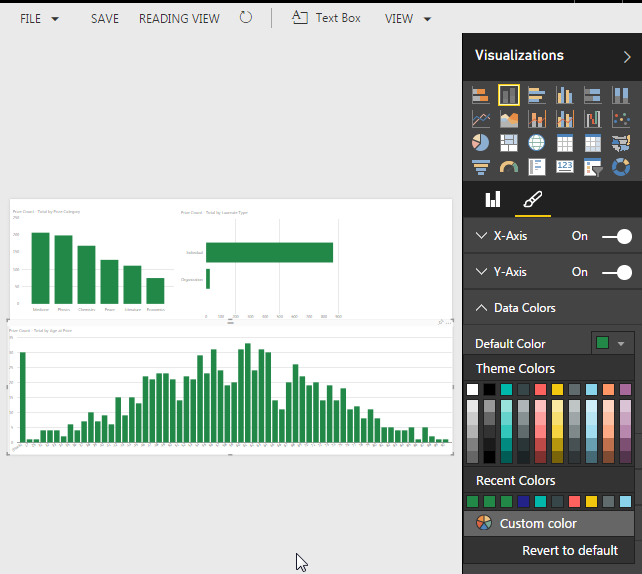Pick the dark blue recent color
The height and width of the screenshot is (574, 642).
pyautogui.click(x=523, y=501)
